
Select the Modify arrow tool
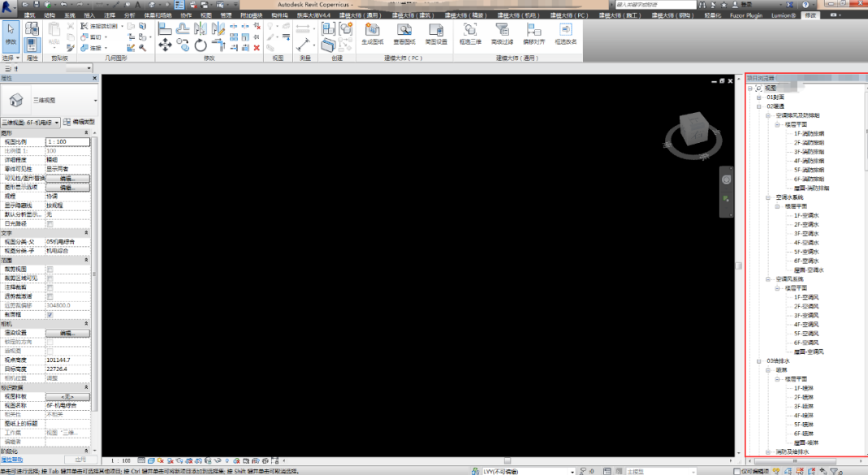tap(11, 36)
